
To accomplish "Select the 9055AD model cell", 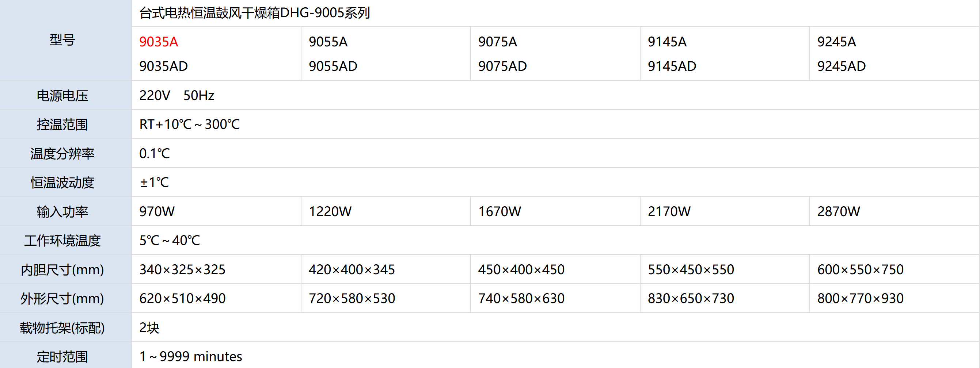I will pyautogui.click(x=333, y=66).
